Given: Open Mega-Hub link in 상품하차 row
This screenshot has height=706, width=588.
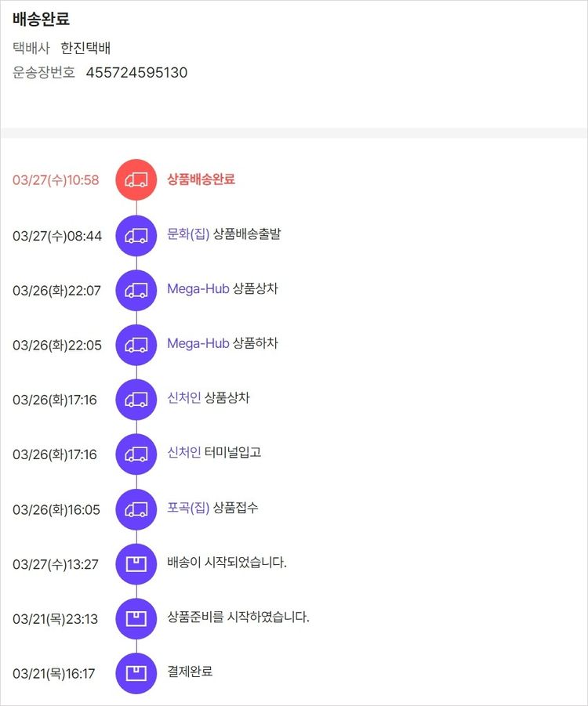Looking at the screenshot, I should click(x=198, y=344).
